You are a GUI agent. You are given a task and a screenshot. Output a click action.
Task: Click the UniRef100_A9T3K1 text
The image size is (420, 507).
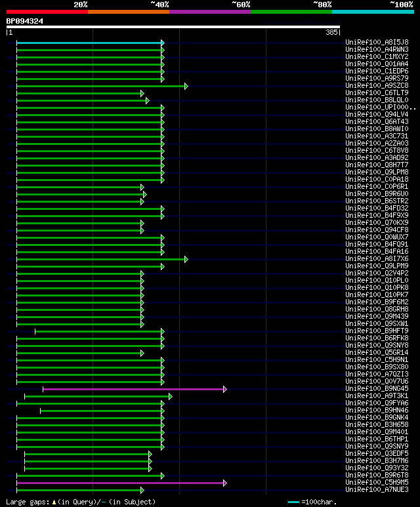coord(377,395)
